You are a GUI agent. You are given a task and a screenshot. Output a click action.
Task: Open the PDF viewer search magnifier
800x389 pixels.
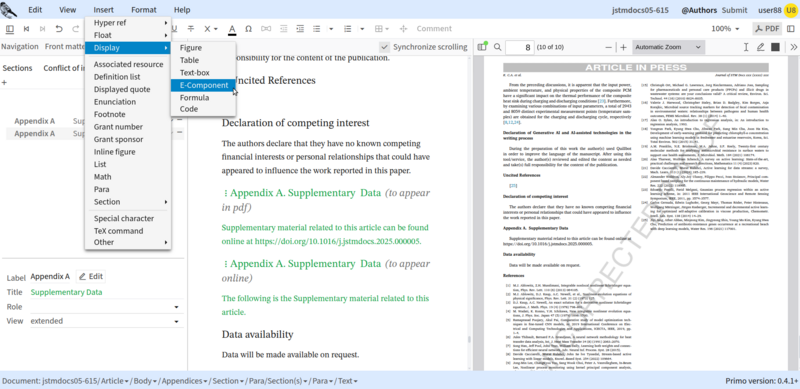pyautogui.click(x=497, y=47)
